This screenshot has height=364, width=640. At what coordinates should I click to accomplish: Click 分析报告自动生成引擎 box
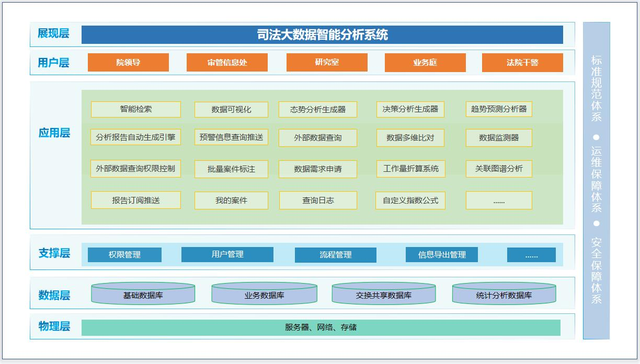coord(136,138)
